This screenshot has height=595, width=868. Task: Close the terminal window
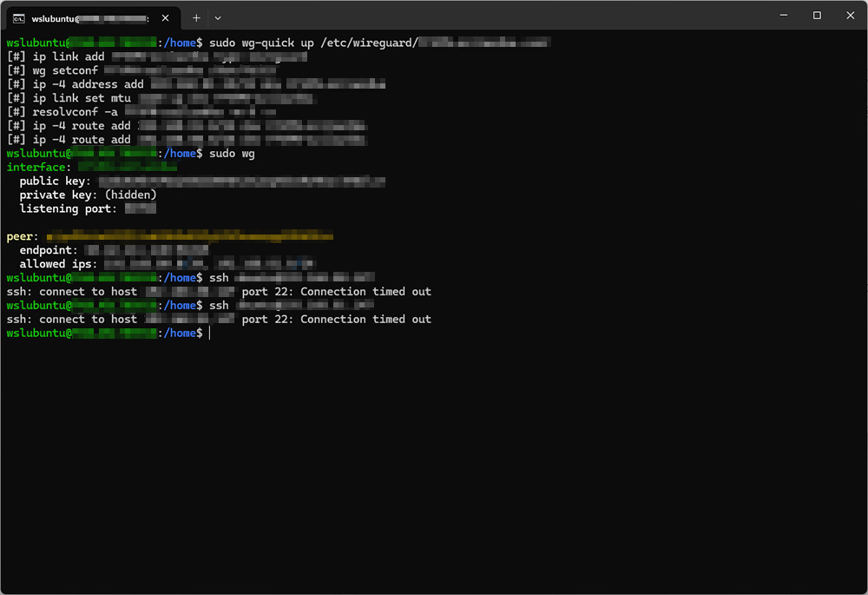[851, 16]
